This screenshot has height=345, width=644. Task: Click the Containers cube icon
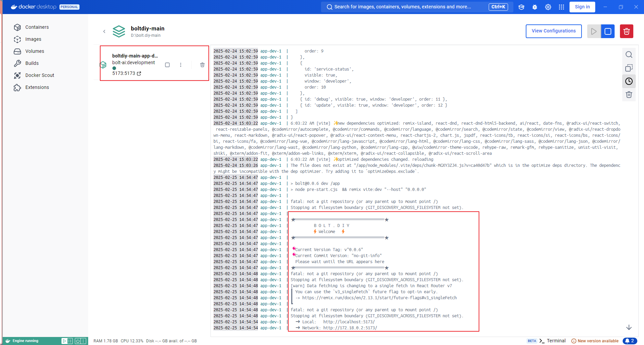[x=17, y=27]
